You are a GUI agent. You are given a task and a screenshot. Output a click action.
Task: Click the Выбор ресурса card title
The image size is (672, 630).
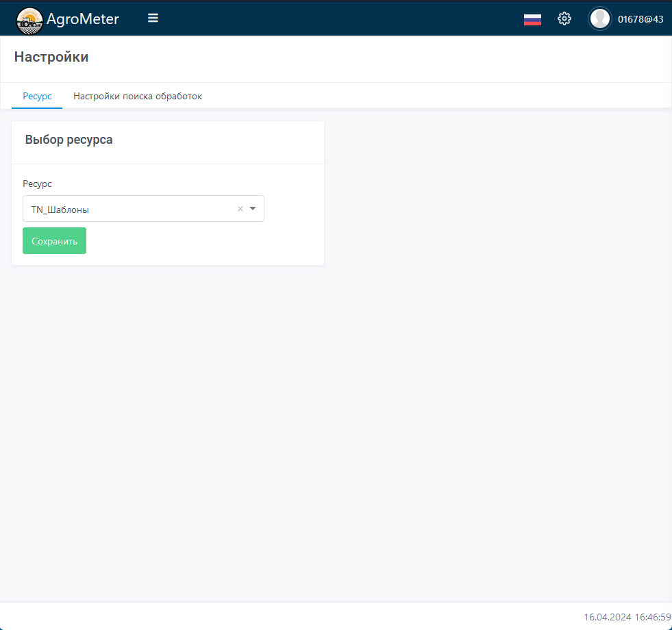pyautogui.click(x=69, y=140)
